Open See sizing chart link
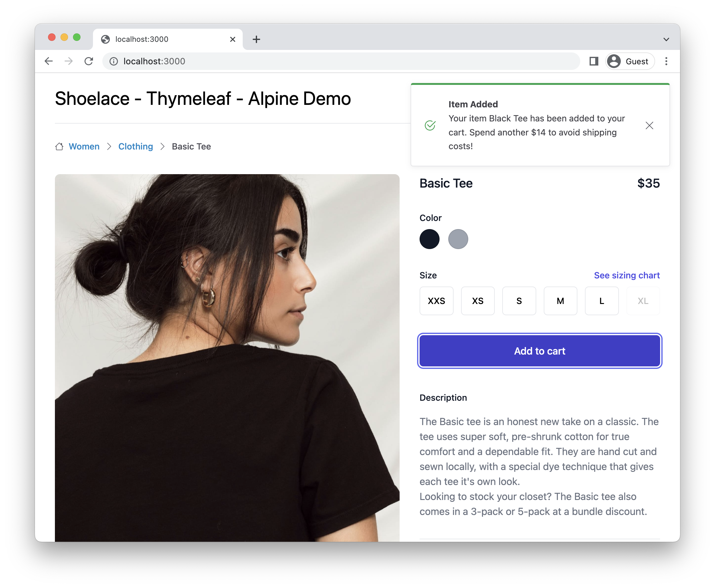This screenshot has height=588, width=715. coord(626,274)
